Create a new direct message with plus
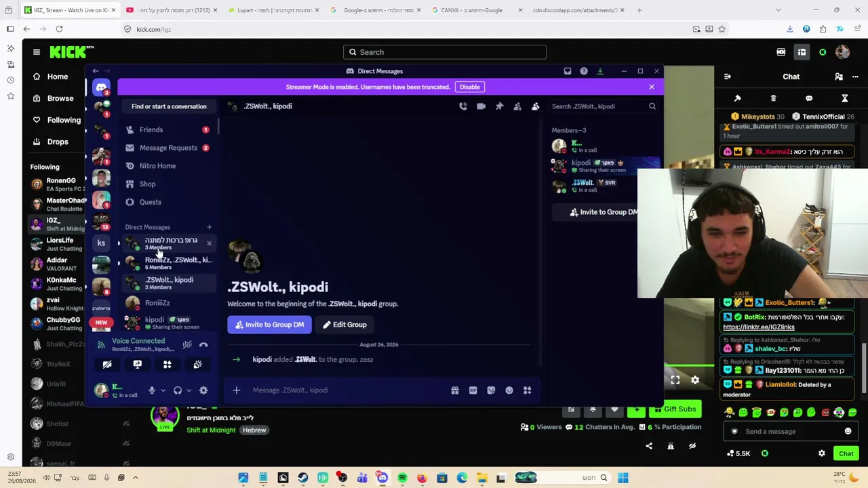 tap(209, 227)
